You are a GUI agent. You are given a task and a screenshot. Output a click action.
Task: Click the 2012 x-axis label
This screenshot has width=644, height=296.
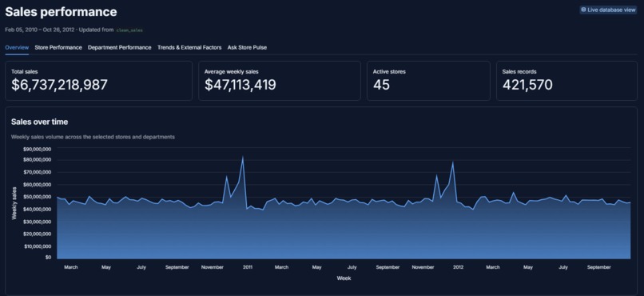tap(459, 267)
